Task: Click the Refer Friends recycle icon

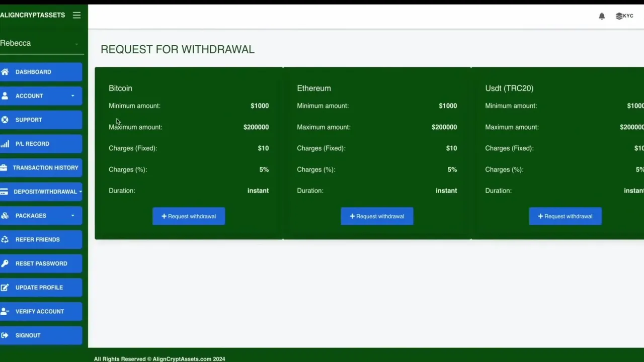Action: tap(5, 239)
